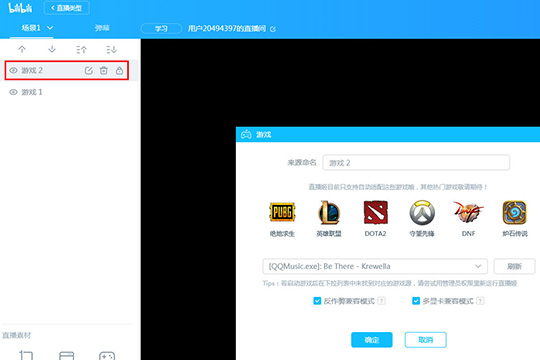The height and width of the screenshot is (360, 540).
Task: Delete the 游戏 2 source
Action: (104, 71)
